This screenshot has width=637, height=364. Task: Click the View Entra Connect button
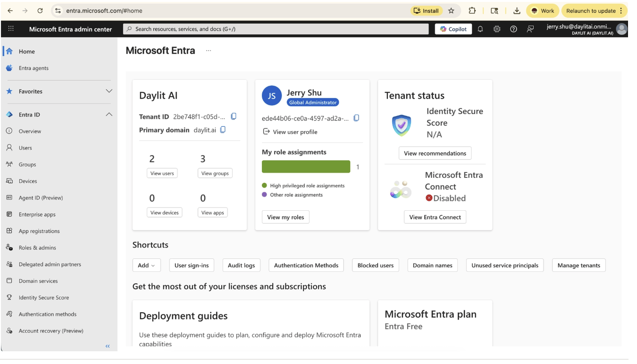(x=435, y=217)
